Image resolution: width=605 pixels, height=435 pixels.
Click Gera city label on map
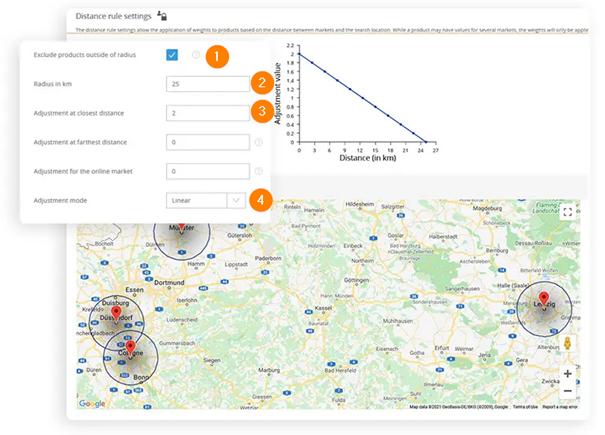point(522,360)
